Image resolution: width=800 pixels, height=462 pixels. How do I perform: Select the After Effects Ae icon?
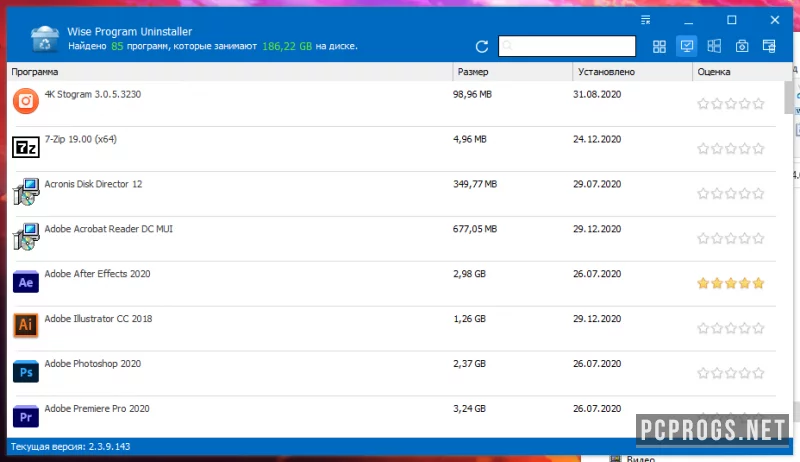click(x=26, y=282)
